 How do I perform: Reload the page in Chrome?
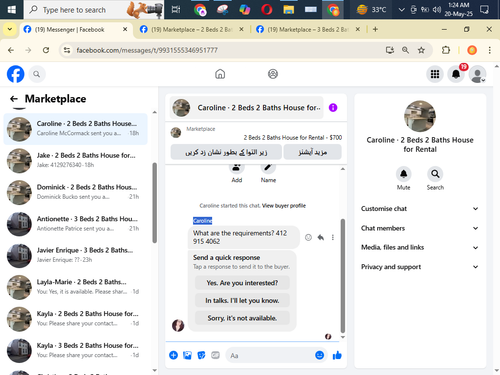(x=46, y=50)
